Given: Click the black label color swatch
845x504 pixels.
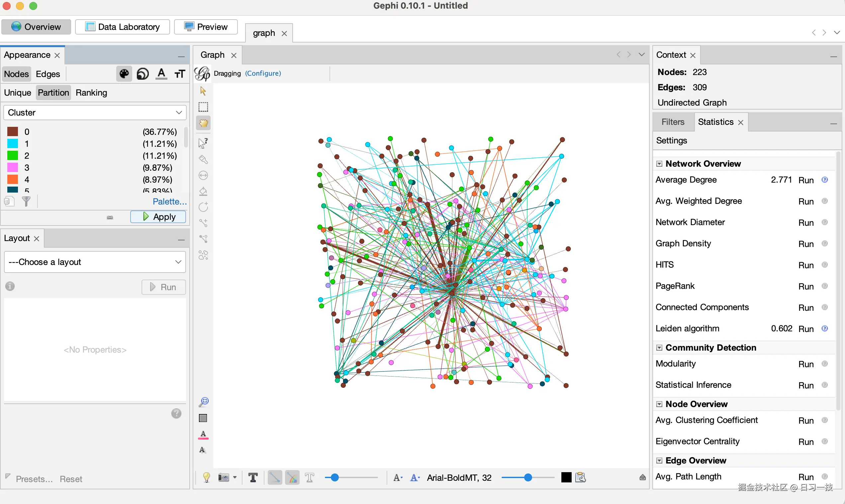Looking at the screenshot, I should 566,477.
